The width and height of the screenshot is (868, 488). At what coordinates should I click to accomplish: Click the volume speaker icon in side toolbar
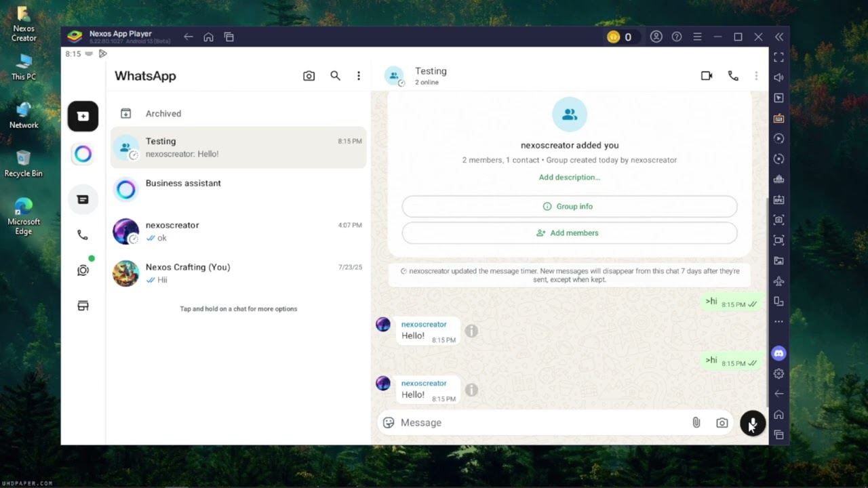tap(778, 77)
